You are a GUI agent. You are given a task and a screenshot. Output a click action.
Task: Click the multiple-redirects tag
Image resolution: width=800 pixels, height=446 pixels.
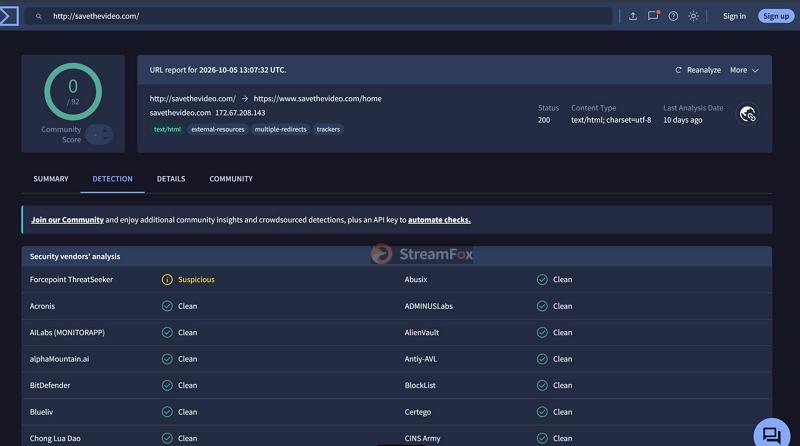pyautogui.click(x=280, y=130)
